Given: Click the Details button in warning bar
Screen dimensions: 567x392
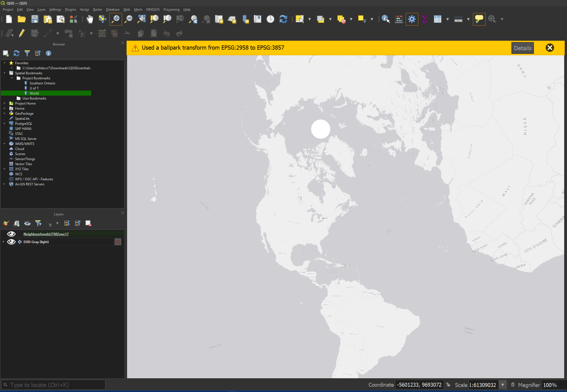Looking at the screenshot, I should [522, 48].
